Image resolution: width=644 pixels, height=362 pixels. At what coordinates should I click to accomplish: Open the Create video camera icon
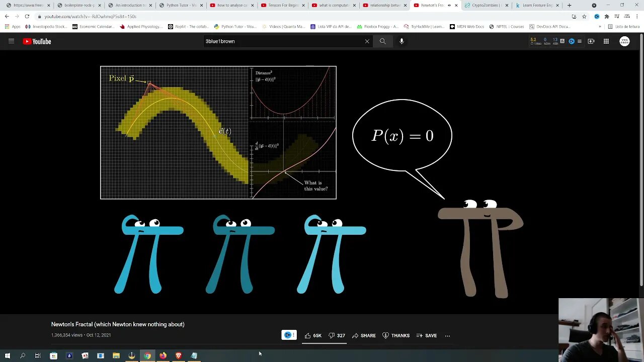tap(591, 41)
